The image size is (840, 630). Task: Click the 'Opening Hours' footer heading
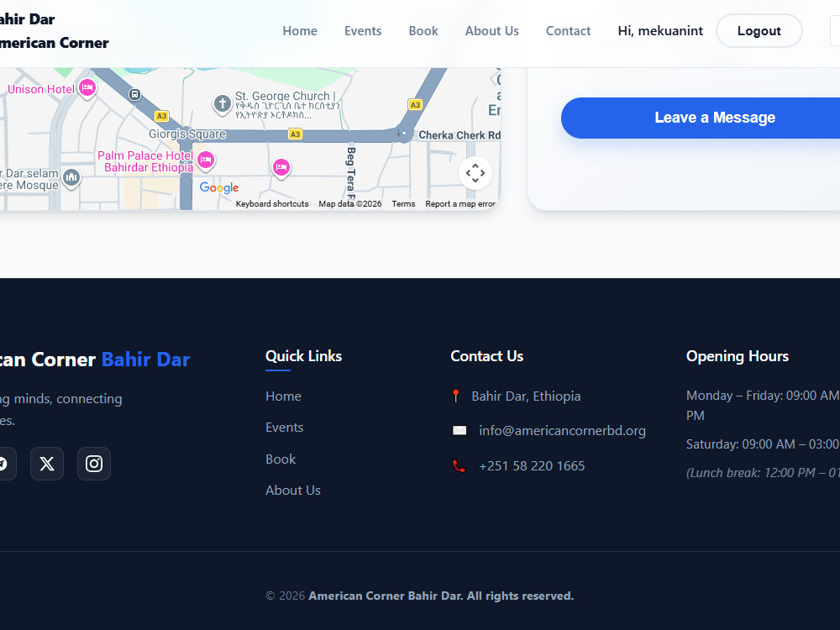click(738, 356)
